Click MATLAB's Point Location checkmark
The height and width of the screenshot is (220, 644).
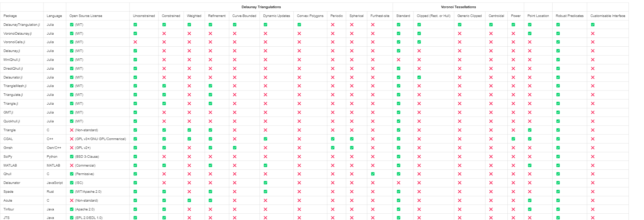tap(530, 166)
